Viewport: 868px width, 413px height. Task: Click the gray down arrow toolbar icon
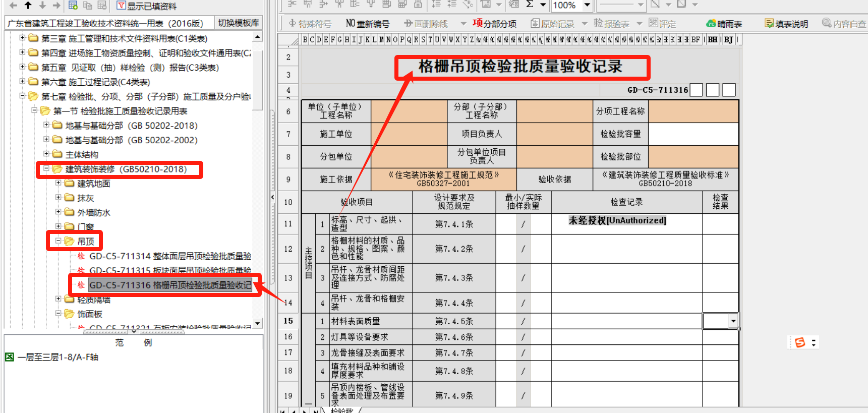(42, 5)
